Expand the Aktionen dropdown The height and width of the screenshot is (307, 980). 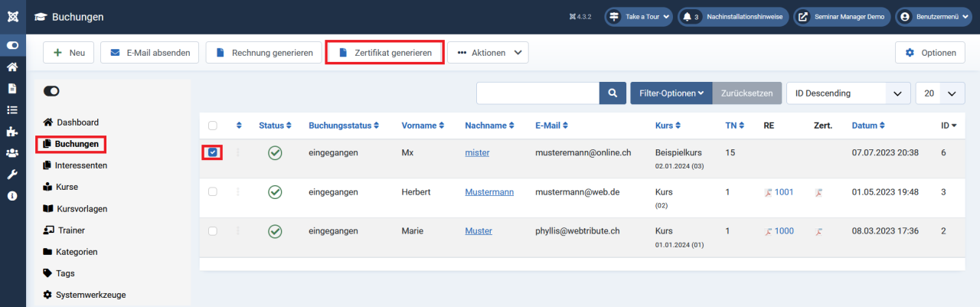pyautogui.click(x=488, y=53)
